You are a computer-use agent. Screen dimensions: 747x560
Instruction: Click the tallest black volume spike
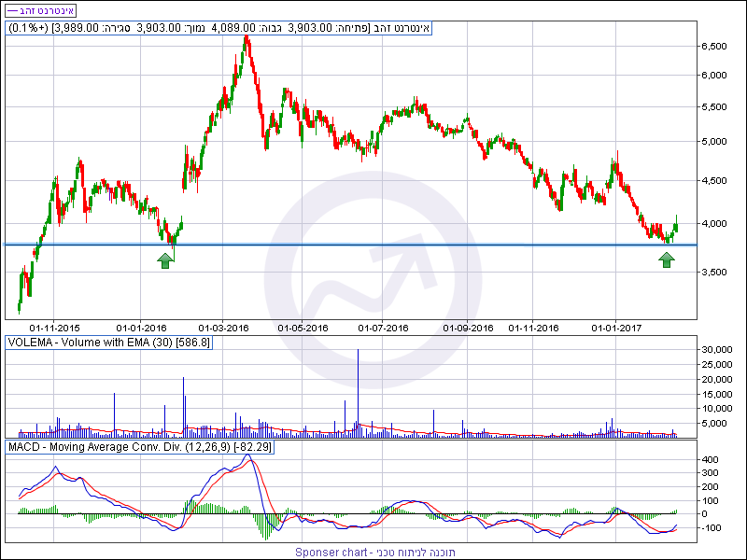(358, 392)
